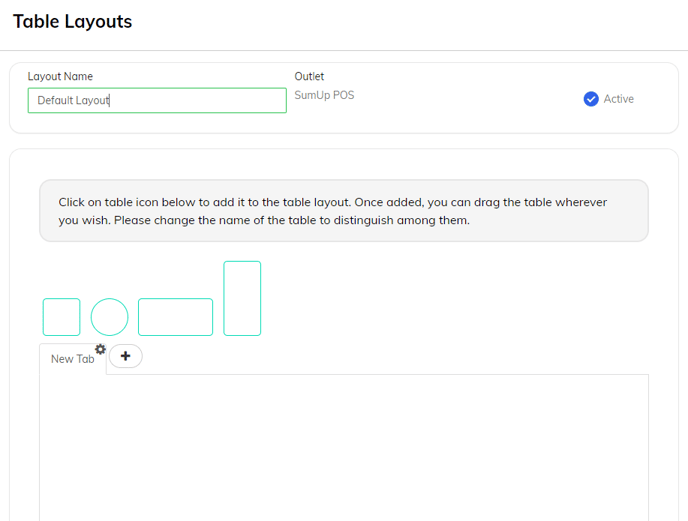Click the empty table layout canvas

point(344,448)
